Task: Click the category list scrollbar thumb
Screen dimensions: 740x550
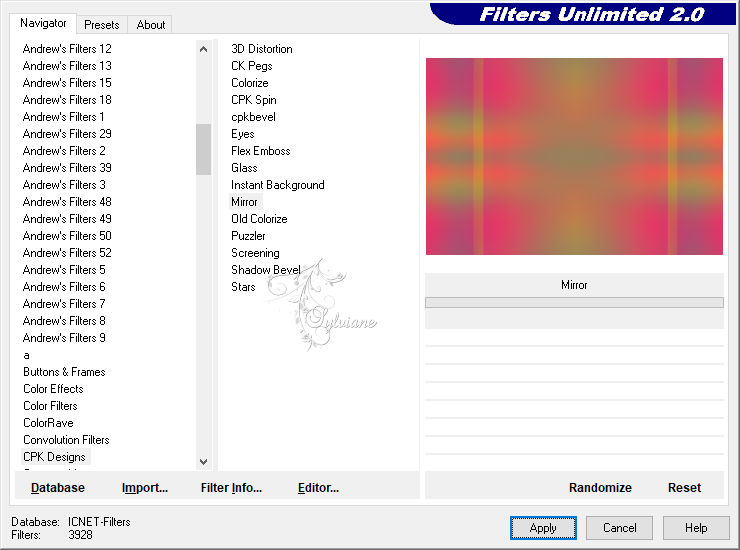Action: (203, 149)
